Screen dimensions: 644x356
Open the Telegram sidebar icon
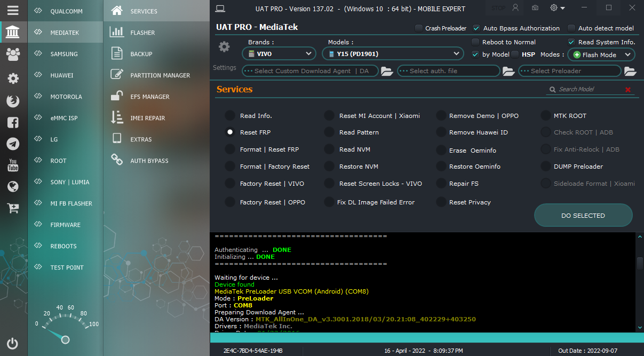13,144
